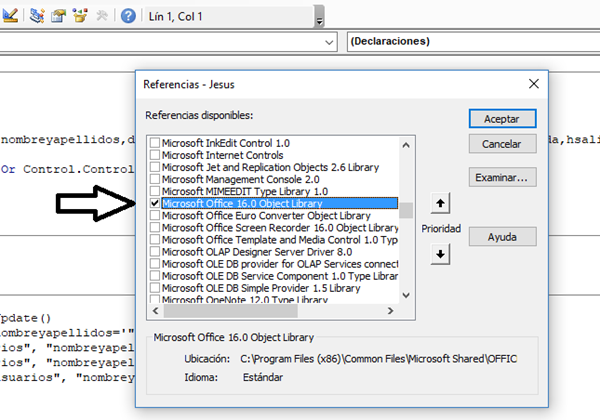This screenshot has height=420, width=600.
Task: Open Project Explorer from the toolbar
Action: (x=37, y=16)
